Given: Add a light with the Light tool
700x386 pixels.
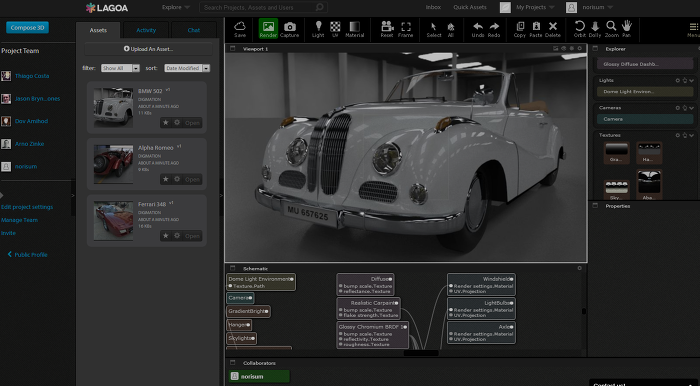Looking at the screenshot, I should tap(318, 29).
